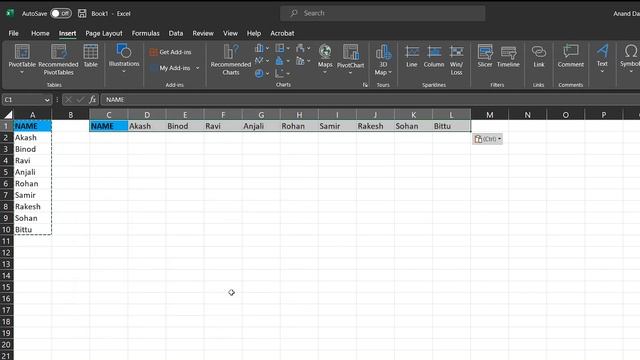Image resolution: width=640 pixels, height=360 pixels.
Task: Open Recommended Charts
Action: pos(231,60)
